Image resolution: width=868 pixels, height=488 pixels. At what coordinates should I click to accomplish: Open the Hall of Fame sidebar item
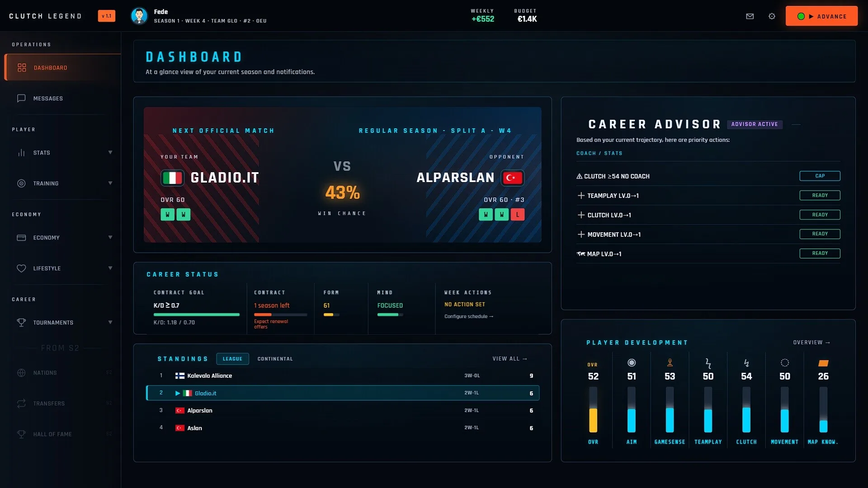coord(62,434)
